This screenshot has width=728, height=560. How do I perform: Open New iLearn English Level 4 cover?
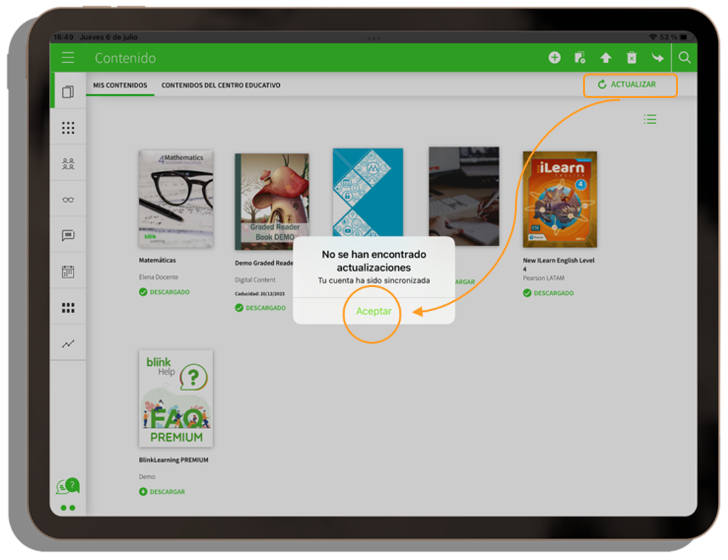(560, 200)
